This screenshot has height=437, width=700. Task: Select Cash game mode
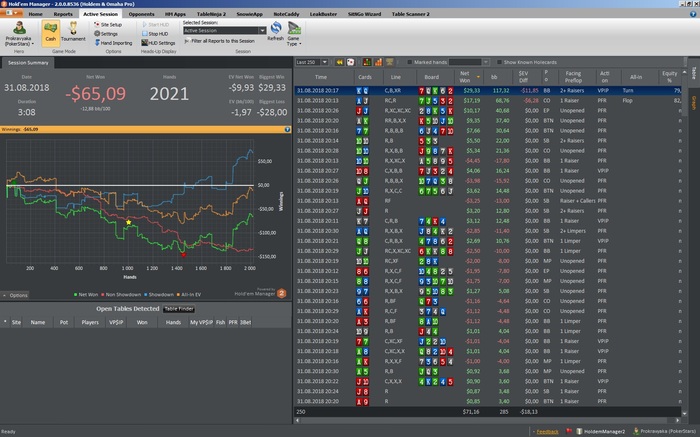[51, 32]
